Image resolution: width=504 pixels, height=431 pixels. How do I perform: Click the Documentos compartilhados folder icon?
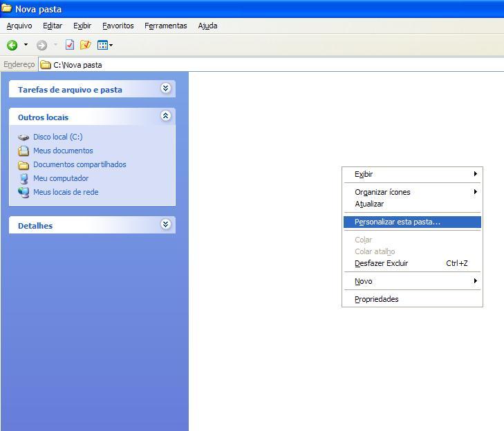[x=24, y=165]
